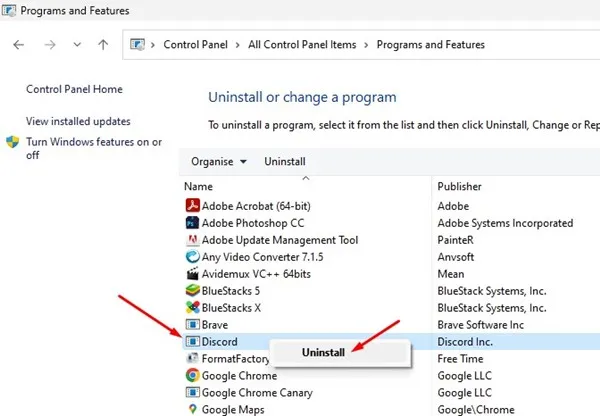Click the Adobe Acrobat (64-bit) program icon

pyautogui.click(x=192, y=206)
